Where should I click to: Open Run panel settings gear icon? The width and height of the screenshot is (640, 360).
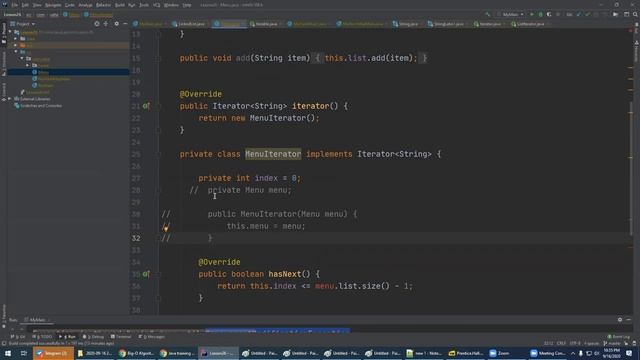coord(620,320)
